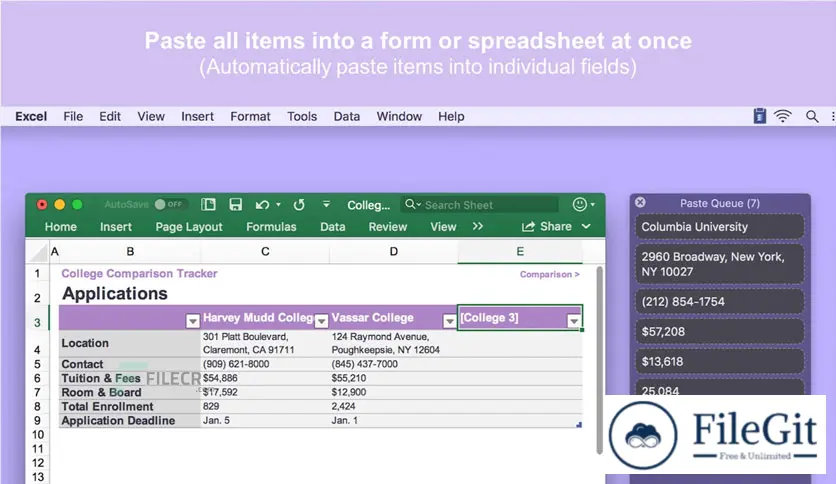Open Spotlight search magnifier
Image resolution: width=836 pixels, height=484 pixels.
pos(811,116)
